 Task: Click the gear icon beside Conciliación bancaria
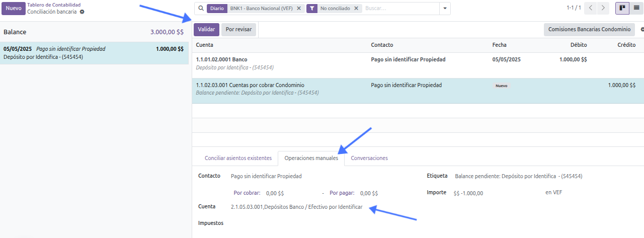point(83,12)
